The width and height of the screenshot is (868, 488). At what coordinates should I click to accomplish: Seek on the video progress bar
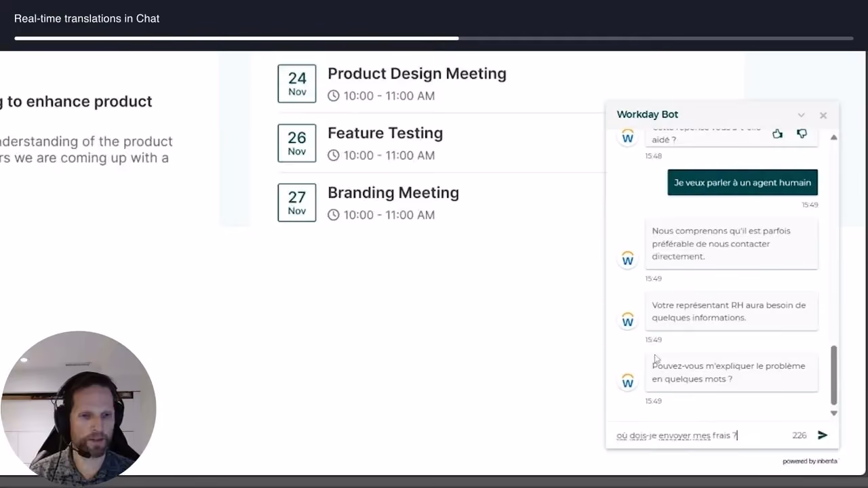(x=434, y=39)
